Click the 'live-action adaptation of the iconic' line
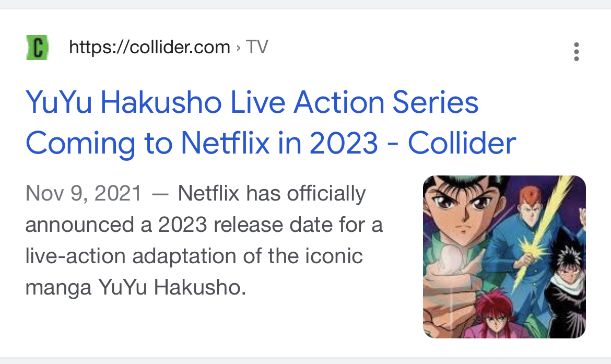Viewport: 611px width, 364px height. (194, 256)
